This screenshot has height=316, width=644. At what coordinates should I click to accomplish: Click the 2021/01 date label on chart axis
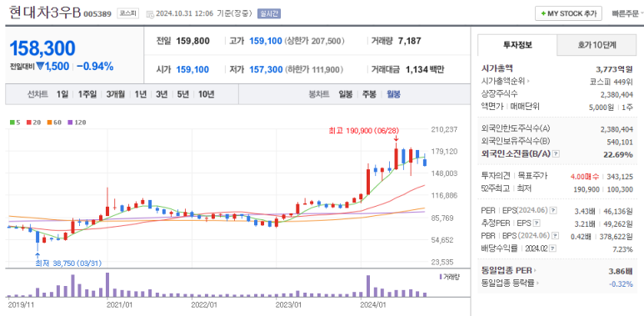pyautogui.click(x=119, y=305)
